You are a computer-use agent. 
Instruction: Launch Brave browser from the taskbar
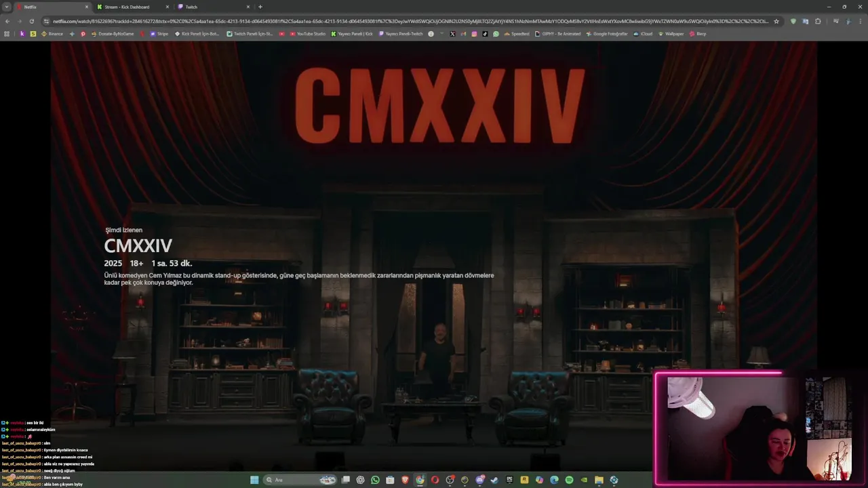click(405, 480)
